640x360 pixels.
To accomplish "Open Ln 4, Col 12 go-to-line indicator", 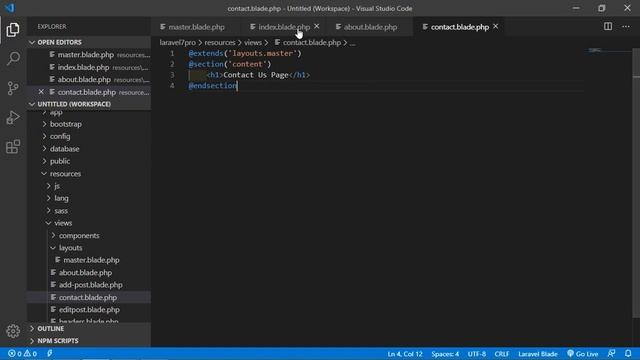I will pos(405,354).
